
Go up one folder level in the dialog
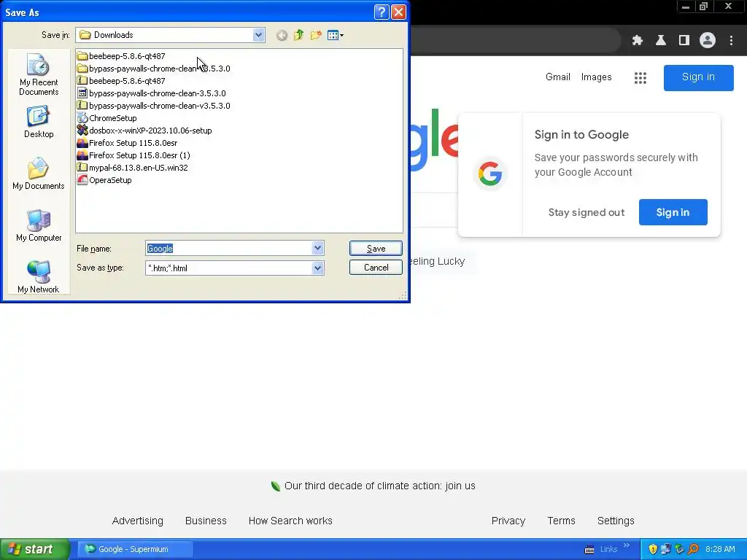(x=298, y=35)
